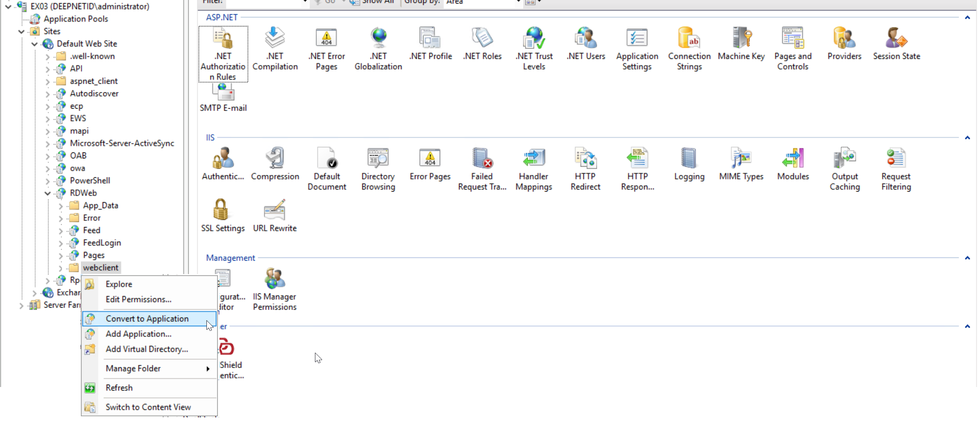
Task: Expand the owa tree node
Action: coord(48,169)
